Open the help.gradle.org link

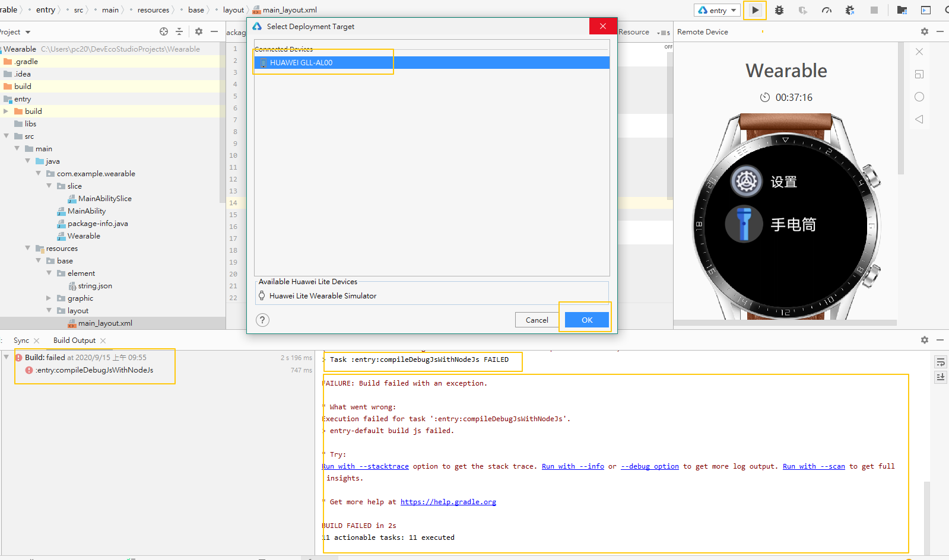pos(448,502)
